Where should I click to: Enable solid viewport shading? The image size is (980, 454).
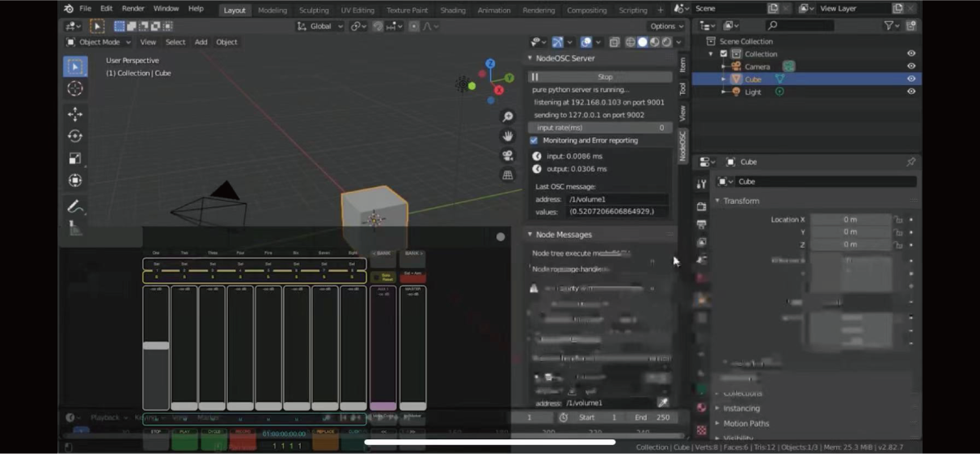click(642, 42)
